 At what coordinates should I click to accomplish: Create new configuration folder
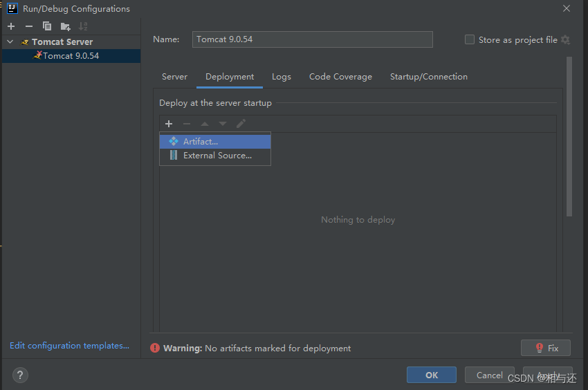pyautogui.click(x=65, y=26)
